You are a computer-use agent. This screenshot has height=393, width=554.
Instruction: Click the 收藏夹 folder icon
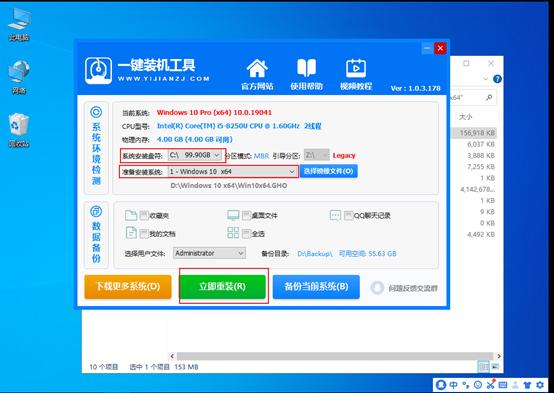(131, 215)
